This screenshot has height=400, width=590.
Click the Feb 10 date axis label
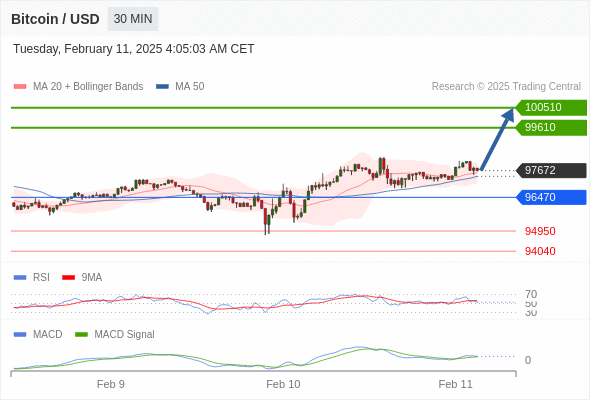tap(283, 384)
